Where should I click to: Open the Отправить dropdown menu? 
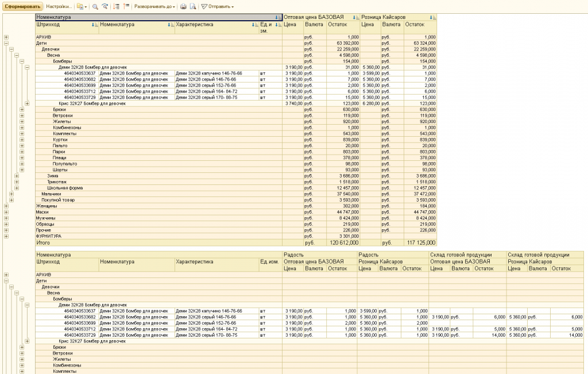pos(218,6)
